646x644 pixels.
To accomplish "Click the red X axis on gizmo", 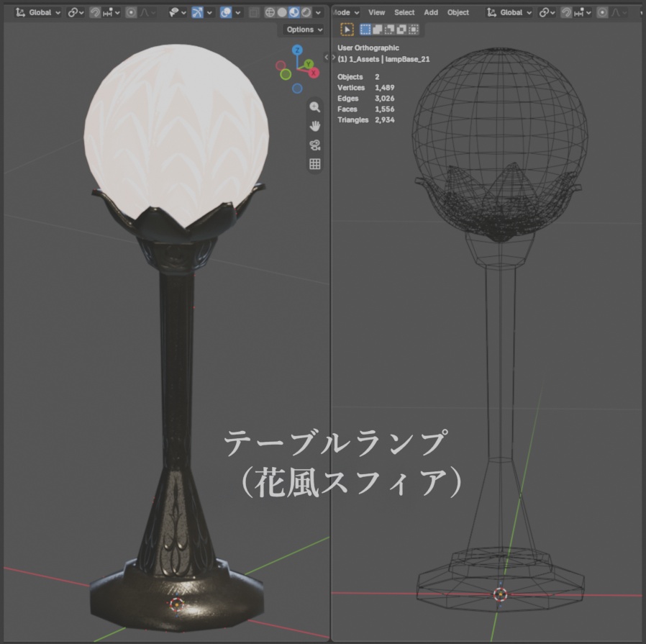I will [x=314, y=73].
